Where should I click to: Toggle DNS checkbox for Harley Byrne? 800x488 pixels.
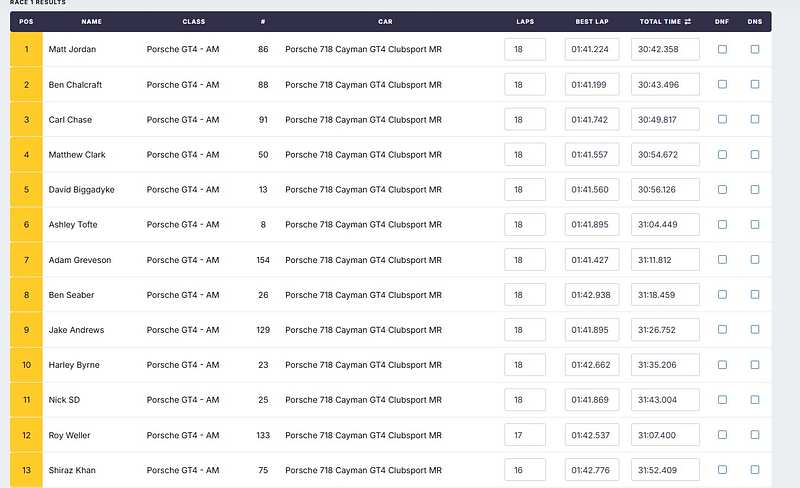[x=754, y=365]
